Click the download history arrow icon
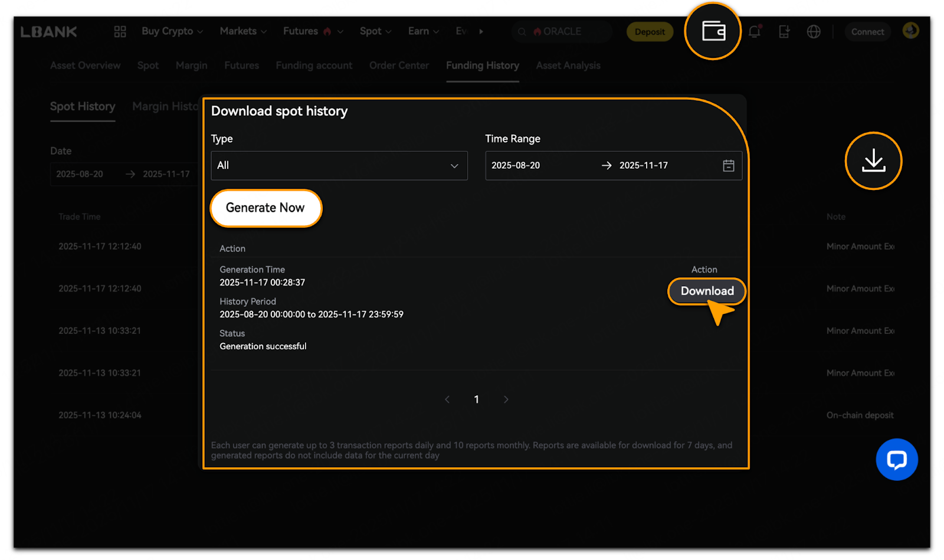This screenshot has height=560, width=944. coord(873,161)
